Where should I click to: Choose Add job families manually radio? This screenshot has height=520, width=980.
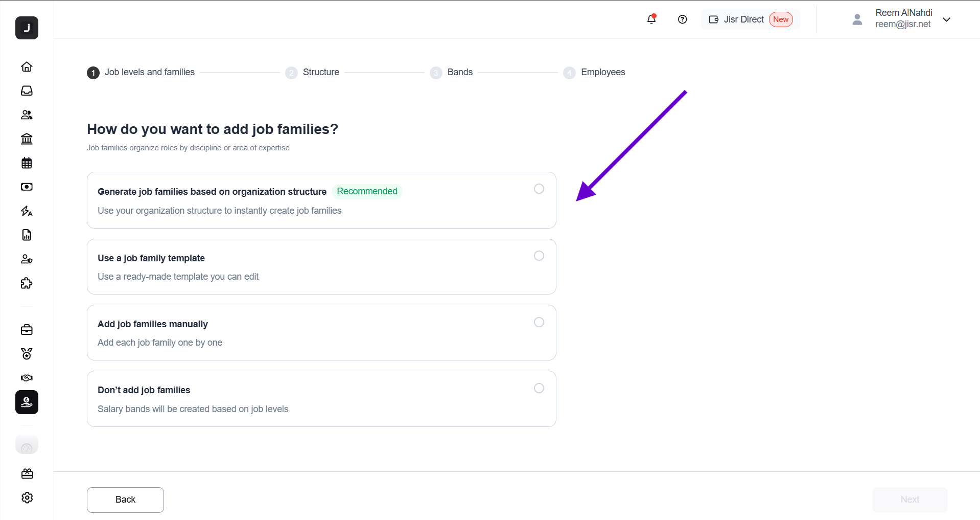tap(539, 322)
